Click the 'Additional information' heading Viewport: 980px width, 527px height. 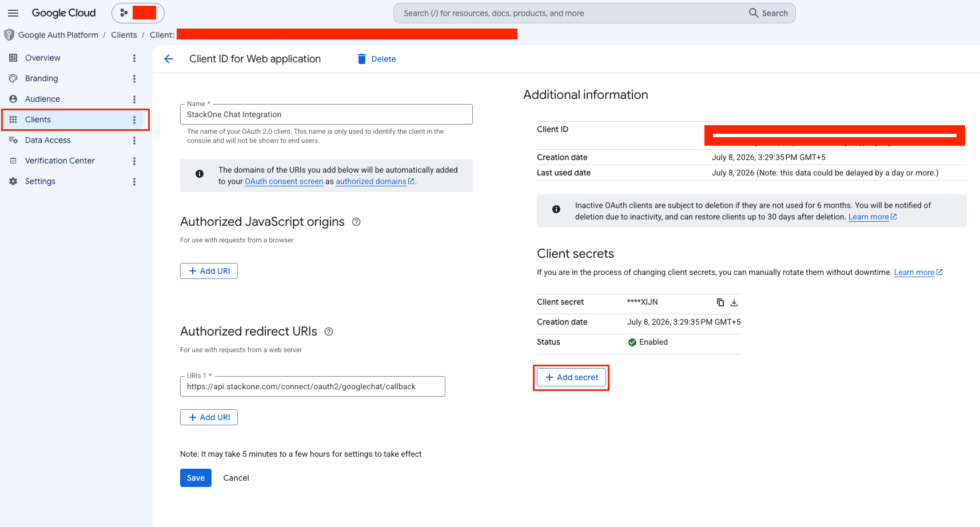point(585,95)
